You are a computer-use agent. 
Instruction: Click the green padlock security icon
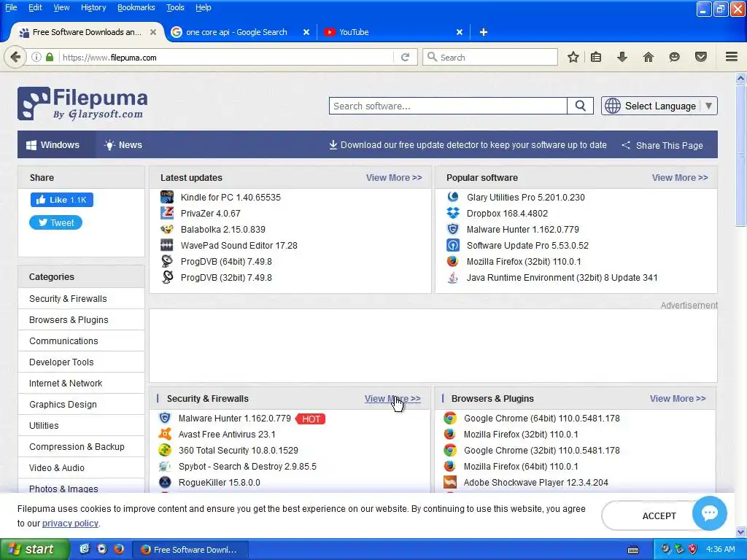click(50, 57)
